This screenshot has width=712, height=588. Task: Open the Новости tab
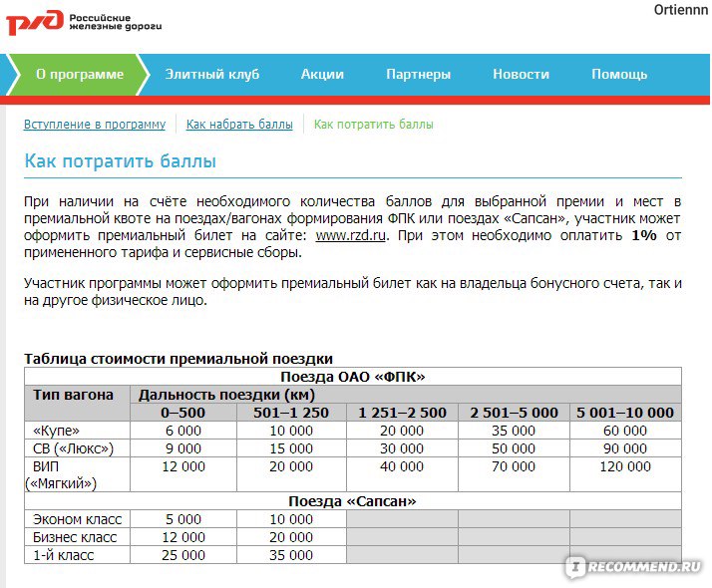tap(521, 74)
